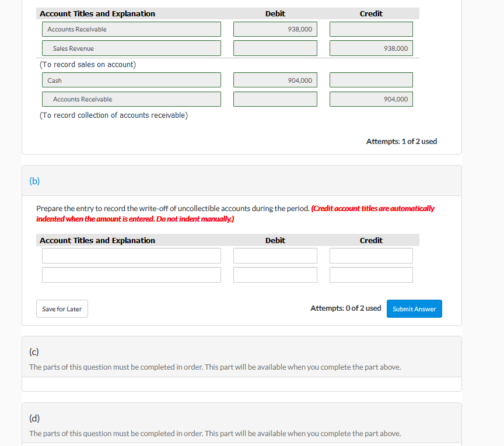504x446 pixels.
Task: Click the empty Credit field beside Accounts Receivable
Action: tap(371, 29)
